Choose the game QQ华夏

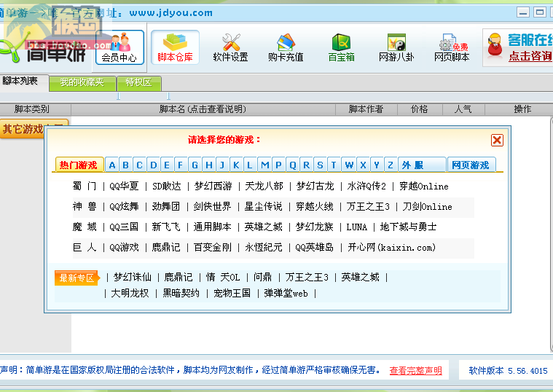tap(124, 186)
